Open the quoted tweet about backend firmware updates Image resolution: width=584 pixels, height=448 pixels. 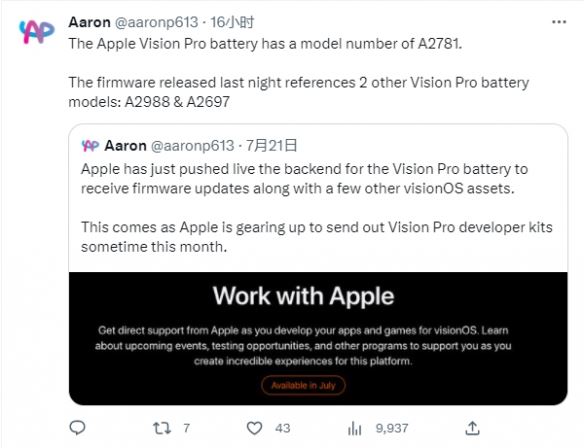point(318,198)
